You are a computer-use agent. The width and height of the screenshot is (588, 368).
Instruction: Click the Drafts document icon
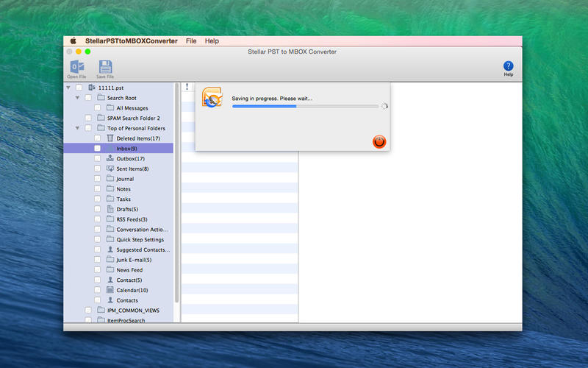pos(110,209)
